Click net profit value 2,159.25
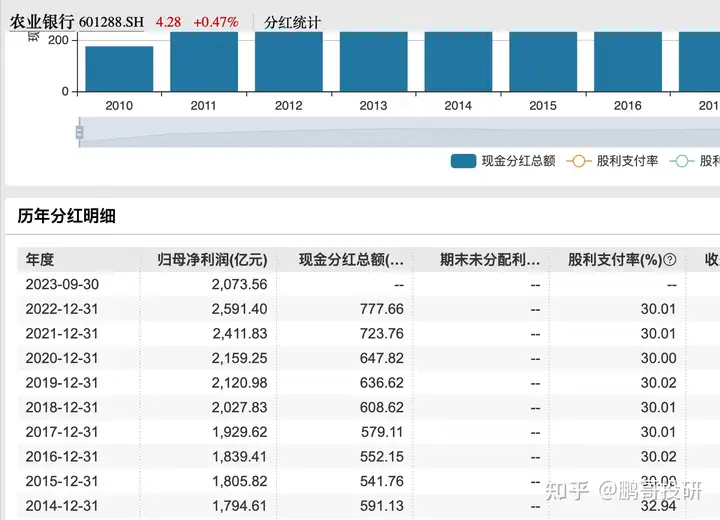This screenshot has width=720, height=520. 239,358
